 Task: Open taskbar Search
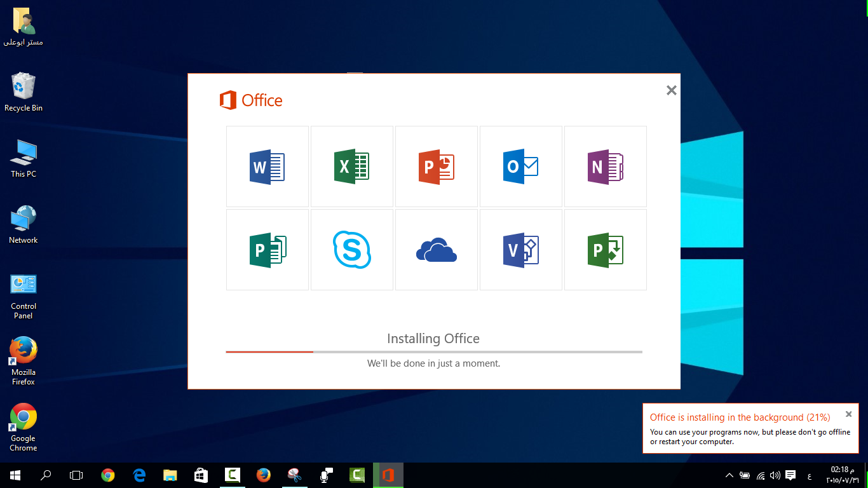tap(46, 475)
